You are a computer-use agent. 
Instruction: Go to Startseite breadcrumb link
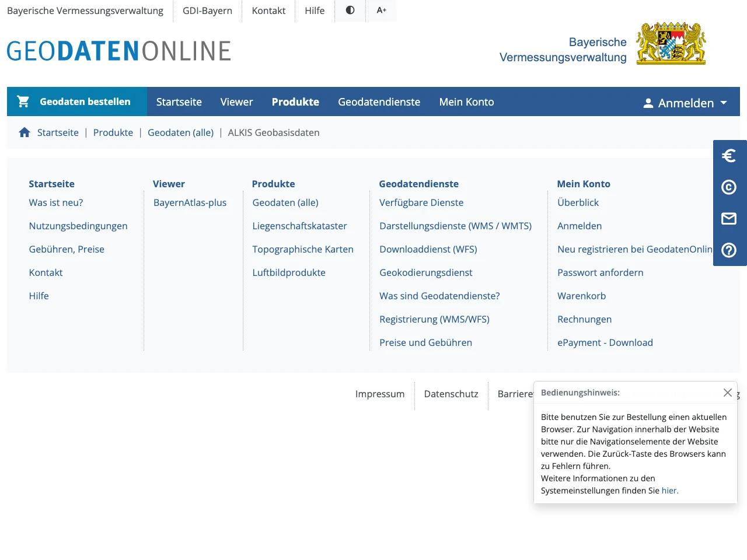click(58, 132)
